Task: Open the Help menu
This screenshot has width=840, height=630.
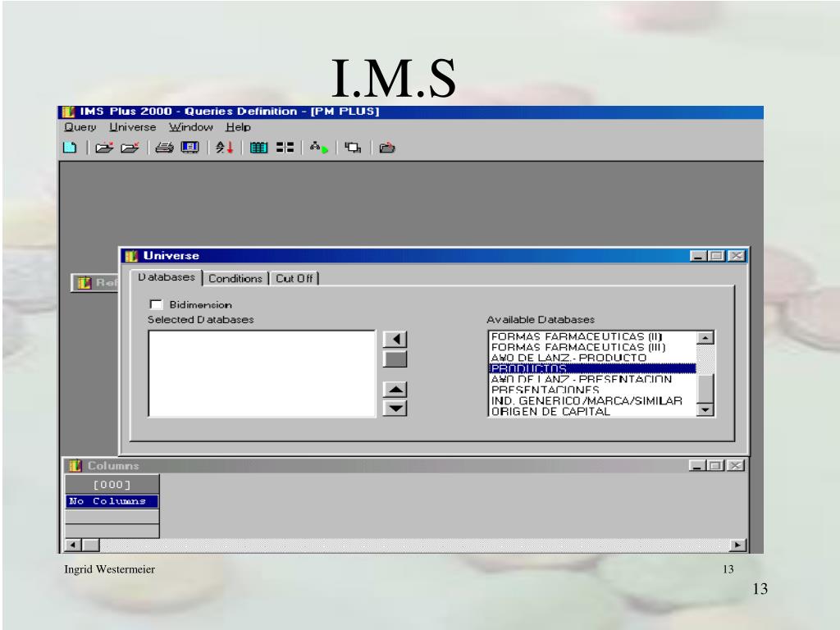Action: point(238,127)
